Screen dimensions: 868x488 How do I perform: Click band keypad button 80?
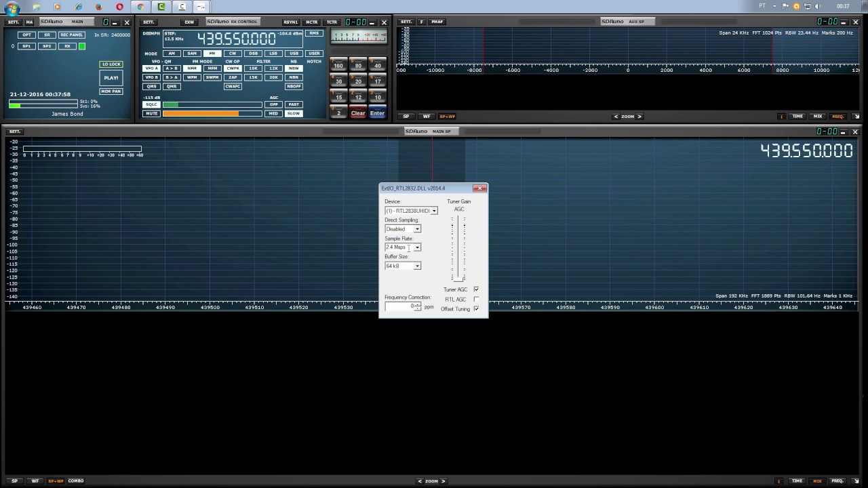pyautogui.click(x=358, y=64)
